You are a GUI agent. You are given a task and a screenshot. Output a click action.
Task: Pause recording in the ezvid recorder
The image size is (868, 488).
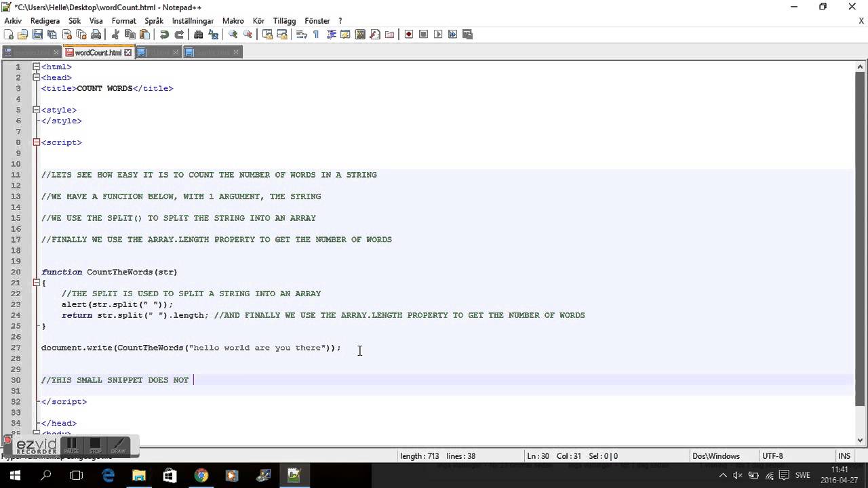[71, 445]
